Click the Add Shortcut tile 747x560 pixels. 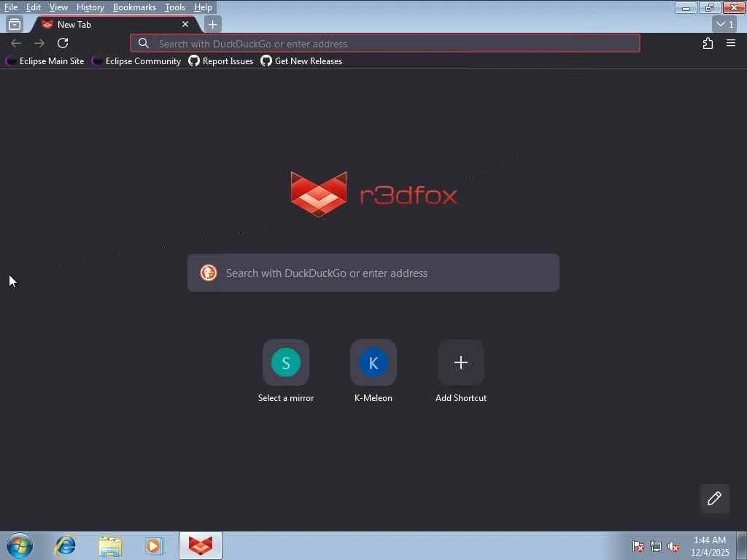pos(461,371)
